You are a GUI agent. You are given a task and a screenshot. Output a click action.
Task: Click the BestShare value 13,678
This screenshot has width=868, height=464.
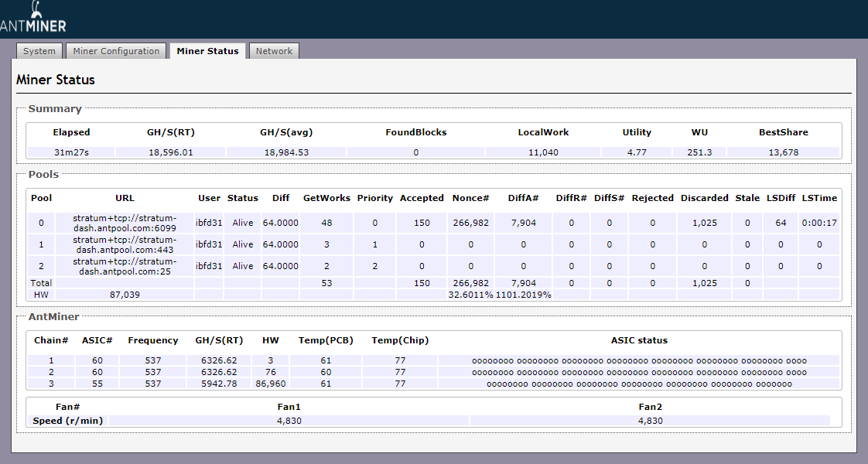point(783,152)
